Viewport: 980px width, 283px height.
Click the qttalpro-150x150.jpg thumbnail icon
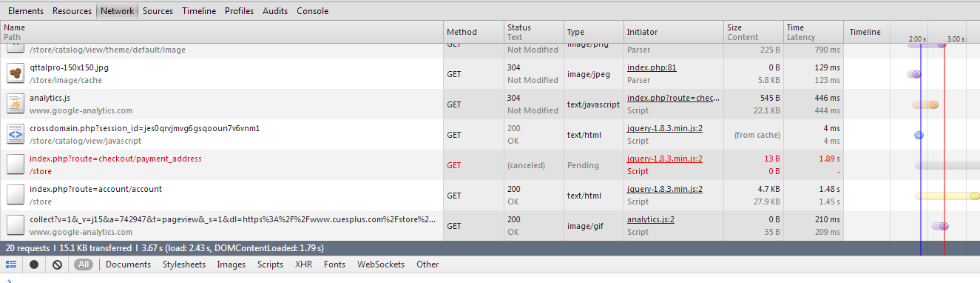tap(16, 73)
